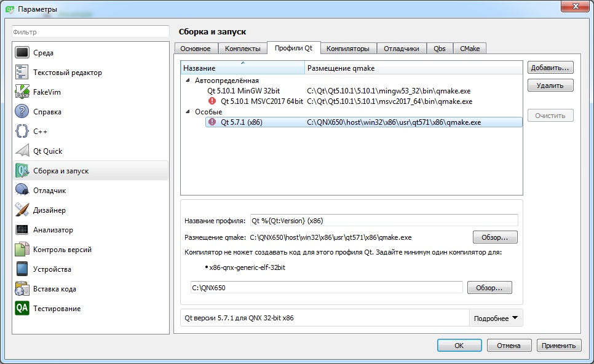Click the Размещение qmake column header

point(413,68)
